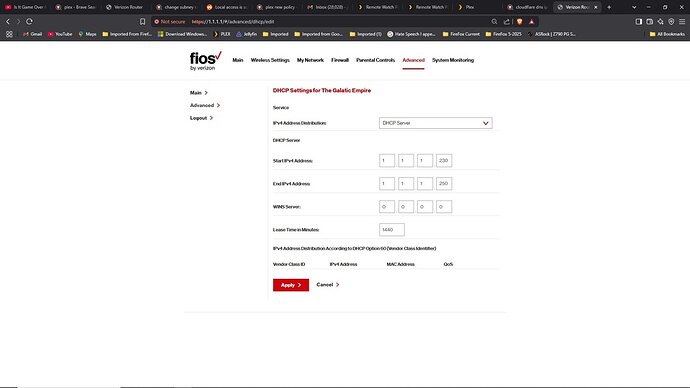Open the Leo AI sparkle icon
This screenshot has height=388, width=690.
point(661,22)
